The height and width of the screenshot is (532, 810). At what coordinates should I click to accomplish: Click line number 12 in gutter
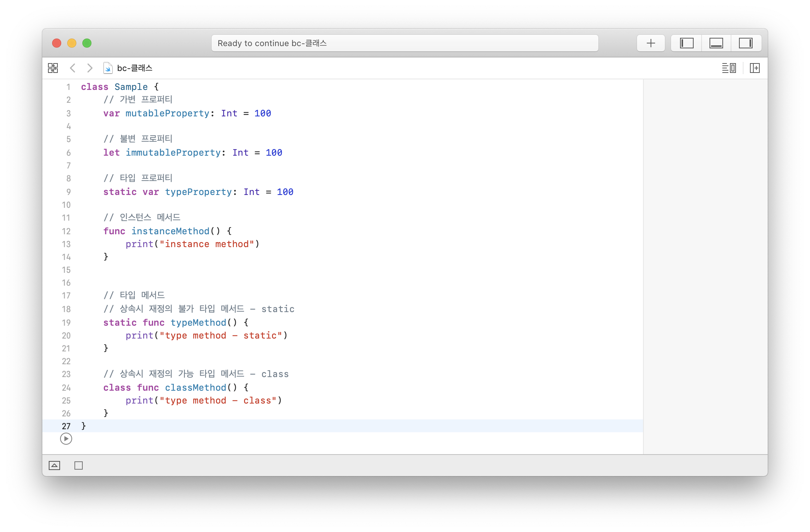pyautogui.click(x=66, y=231)
